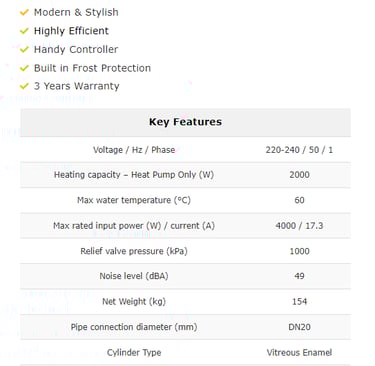Click the Vitreous Enamel cylinder type value
This screenshot has height=366, width=375.
(299, 352)
